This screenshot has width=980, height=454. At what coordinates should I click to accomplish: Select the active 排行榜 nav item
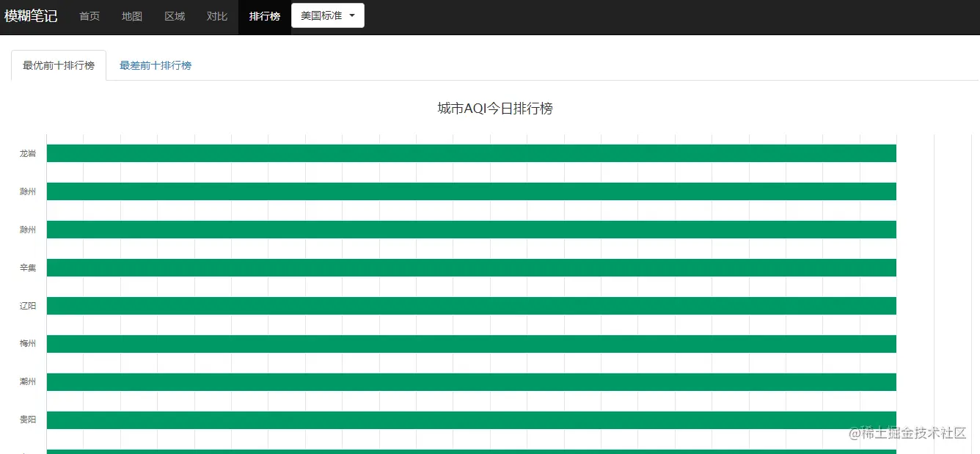pos(265,16)
